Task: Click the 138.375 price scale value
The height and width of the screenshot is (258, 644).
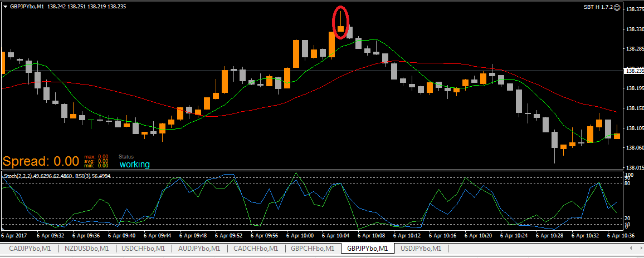Action: tap(634, 9)
